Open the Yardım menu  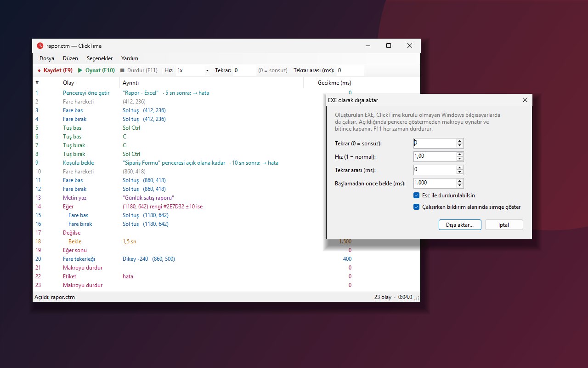(x=130, y=58)
